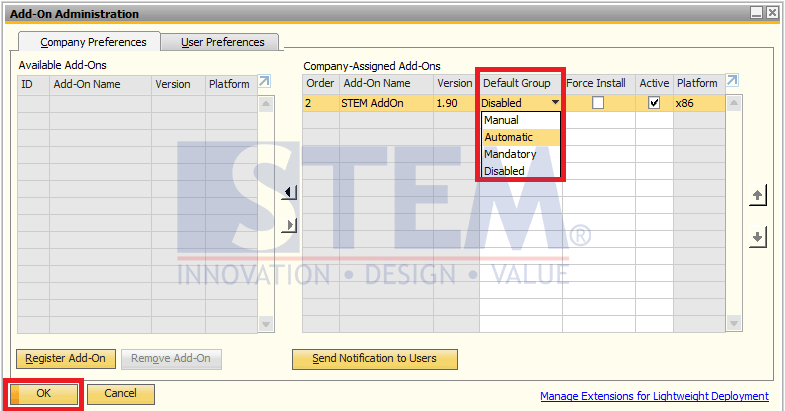The width and height of the screenshot is (785, 411).
Task: Choose Automatic from the Default Group list
Action: [x=521, y=137]
